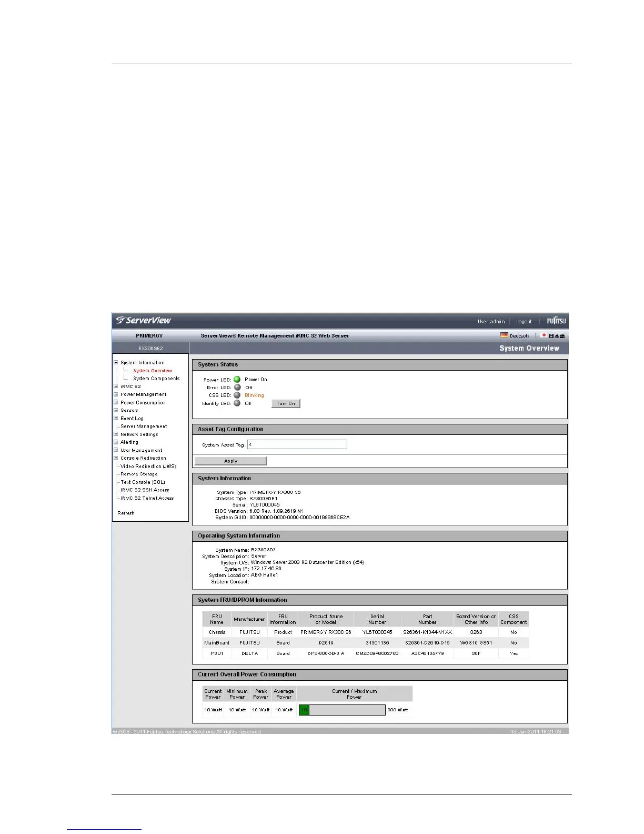This screenshot has height=834, width=644.
Task: Click the 800 Watt maximum label
Action: tap(398, 710)
